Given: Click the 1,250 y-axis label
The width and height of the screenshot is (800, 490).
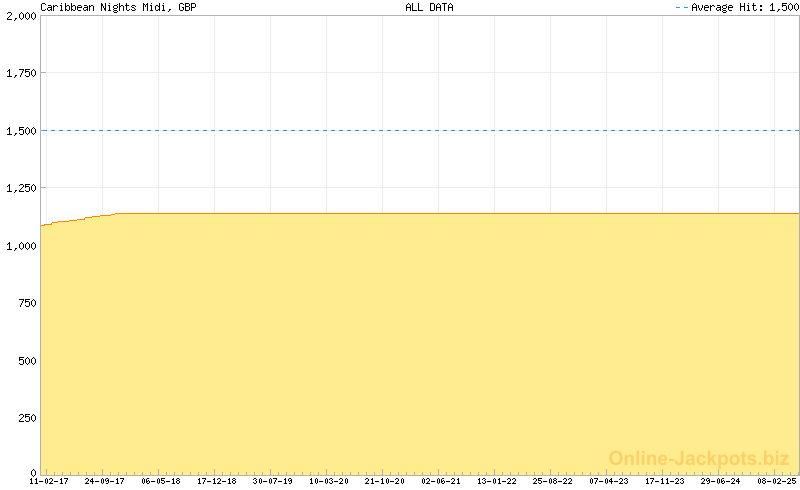Looking at the screenshot, I should tap(20, 188).
